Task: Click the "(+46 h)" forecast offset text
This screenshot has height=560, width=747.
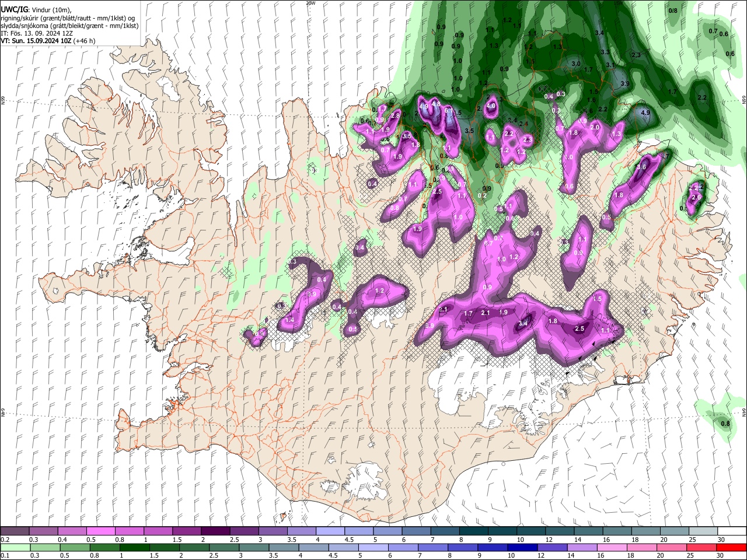Action: pyautogui.click(x=85, y=41)
